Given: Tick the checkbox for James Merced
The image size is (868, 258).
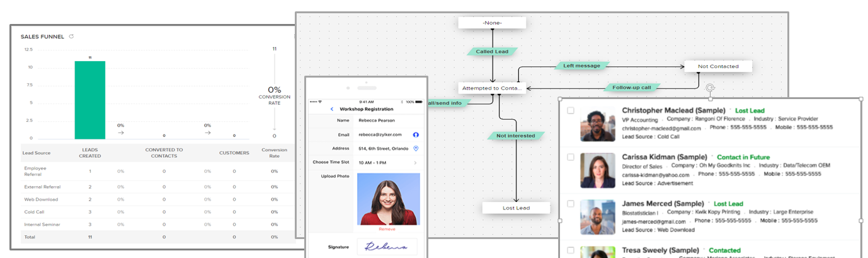Looking at the screenshot, I should 570,204.
